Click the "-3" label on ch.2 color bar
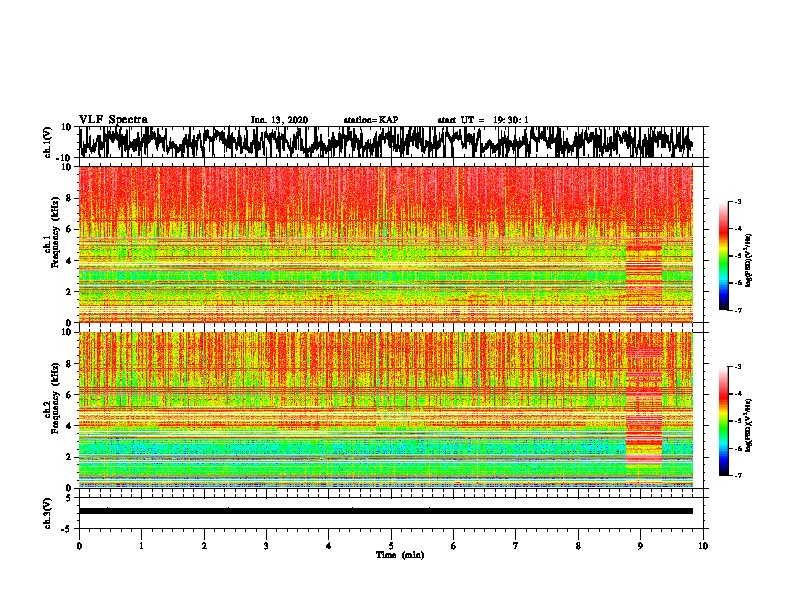This screenshot has height=612, width=792. pos(737,367)
